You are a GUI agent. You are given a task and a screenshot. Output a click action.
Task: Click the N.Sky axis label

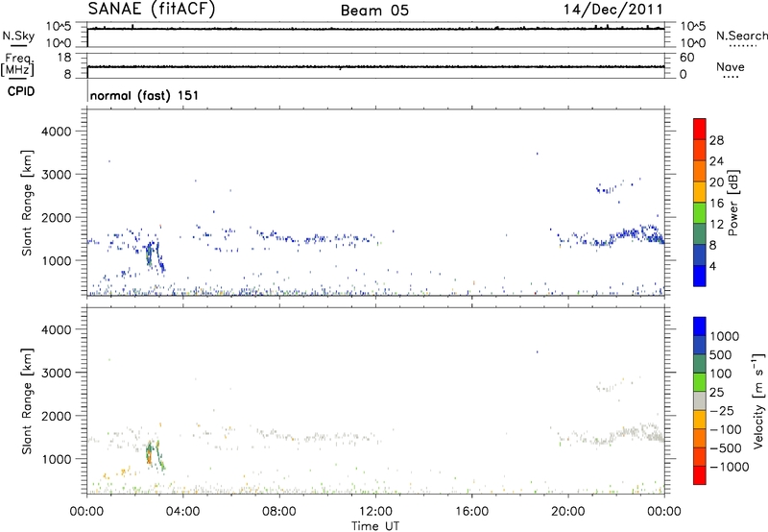18,36
